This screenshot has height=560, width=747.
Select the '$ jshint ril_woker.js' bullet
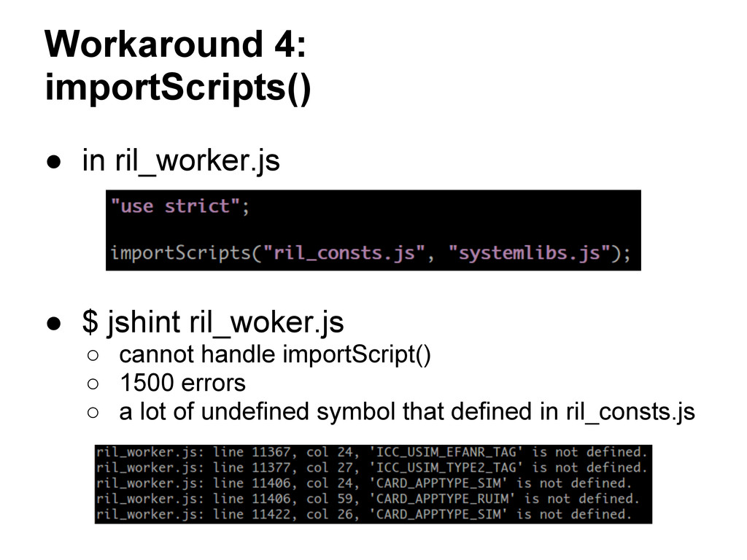(212, 322)
